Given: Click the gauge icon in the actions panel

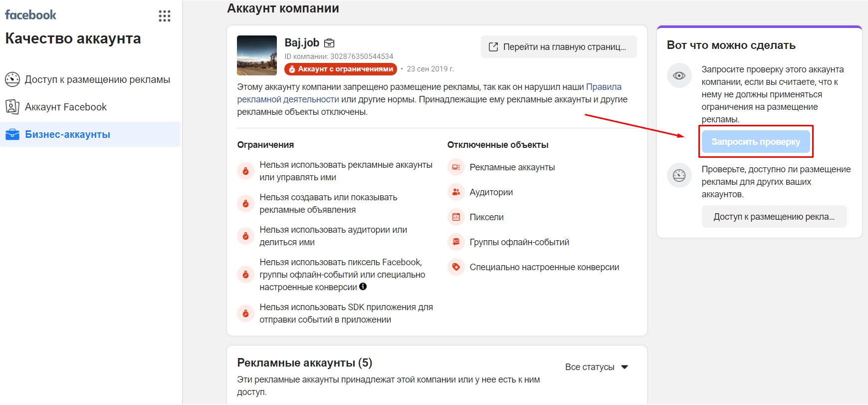Looking at the screenshot, I should tap(679, 175).
